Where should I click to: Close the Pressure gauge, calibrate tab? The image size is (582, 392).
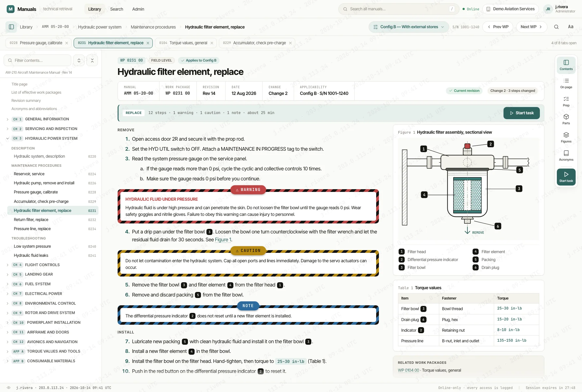coord(67,43)
